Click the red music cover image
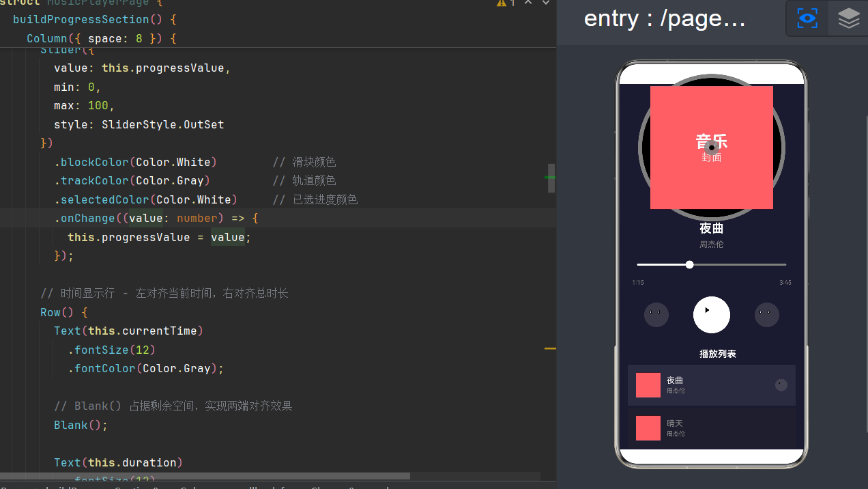Viewport: 868px width, 489px height. click(712, 148)
